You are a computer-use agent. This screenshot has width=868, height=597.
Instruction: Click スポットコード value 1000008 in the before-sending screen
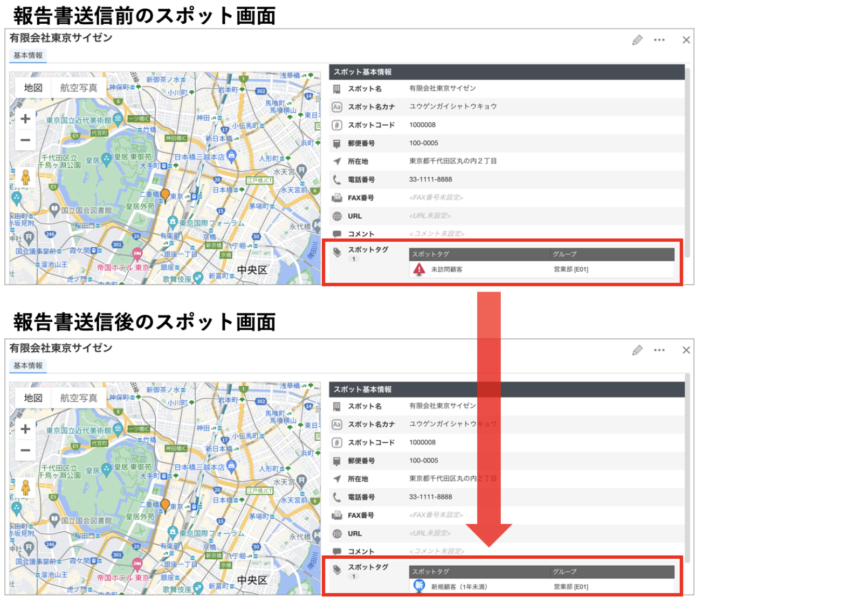click(422, 125)
